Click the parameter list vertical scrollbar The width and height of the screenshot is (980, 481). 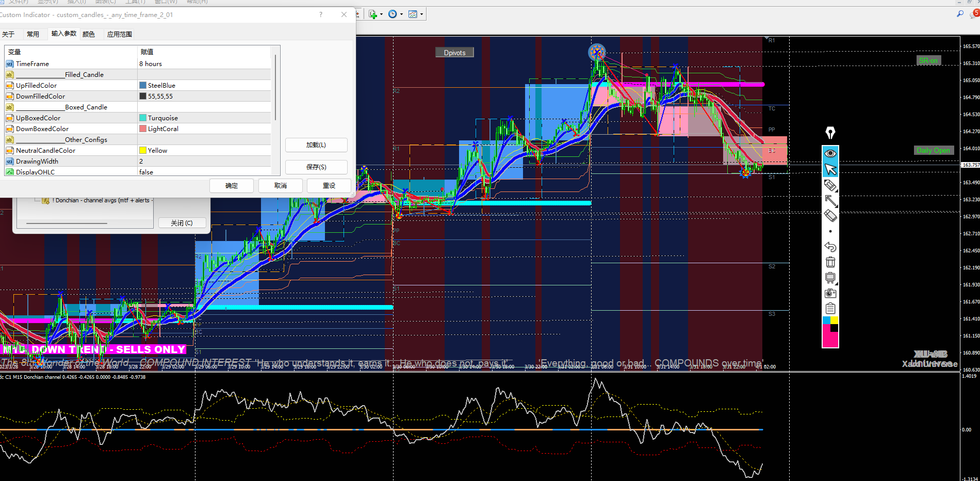pyautogui.click(x=276, y=88)
